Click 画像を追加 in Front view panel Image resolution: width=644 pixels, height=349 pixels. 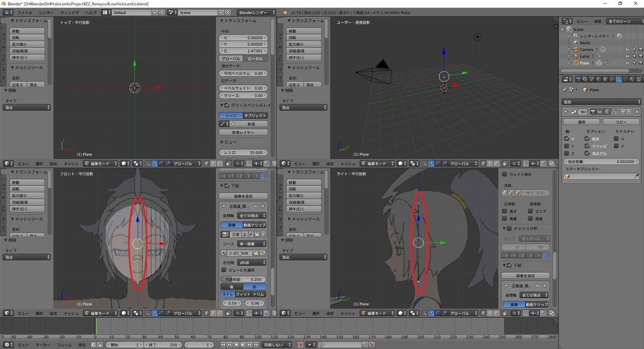pyautogui.click(x=243, y=196)
